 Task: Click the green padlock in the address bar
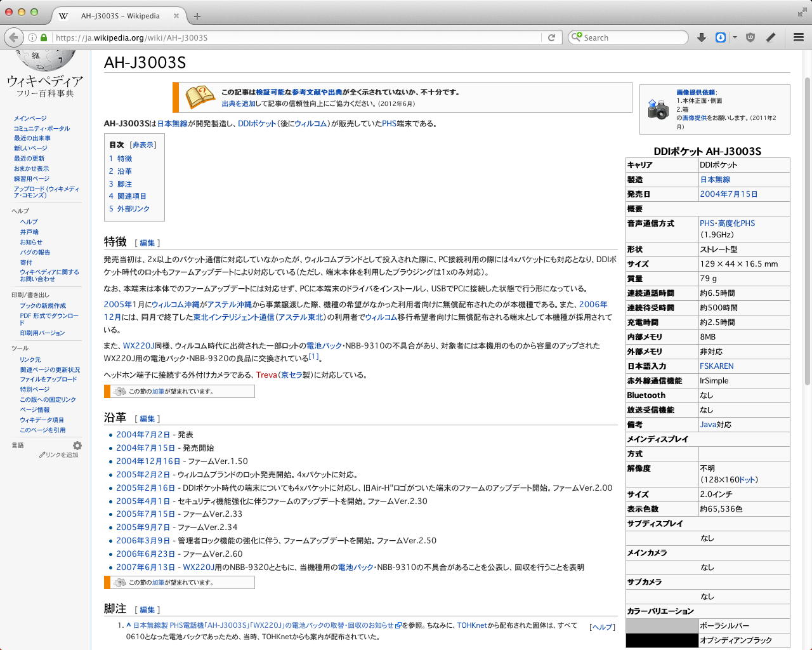pos(44,37)
